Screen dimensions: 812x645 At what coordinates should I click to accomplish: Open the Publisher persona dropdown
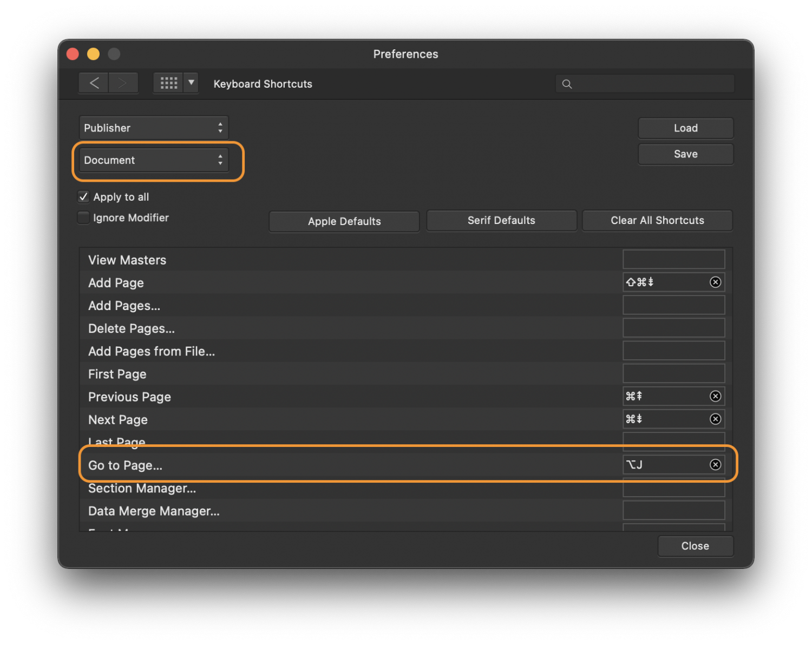pos(154,128)
